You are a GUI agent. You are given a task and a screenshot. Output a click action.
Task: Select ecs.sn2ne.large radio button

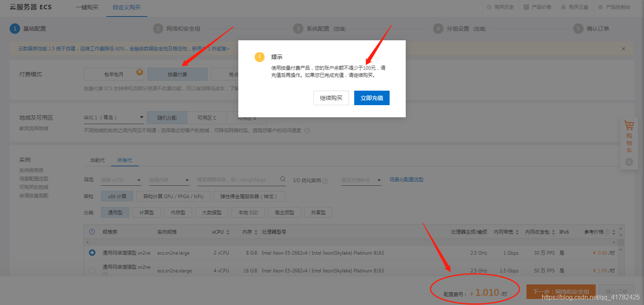point(92,253)
